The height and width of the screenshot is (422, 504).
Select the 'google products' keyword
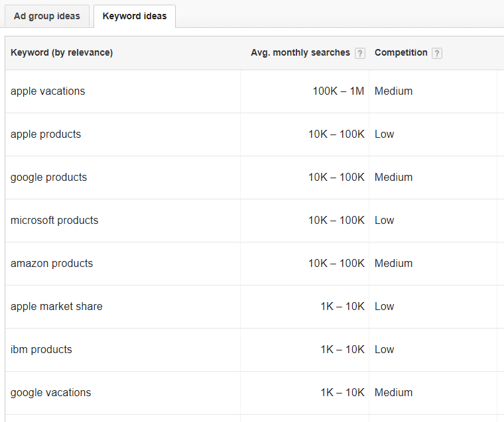point(49,178)
